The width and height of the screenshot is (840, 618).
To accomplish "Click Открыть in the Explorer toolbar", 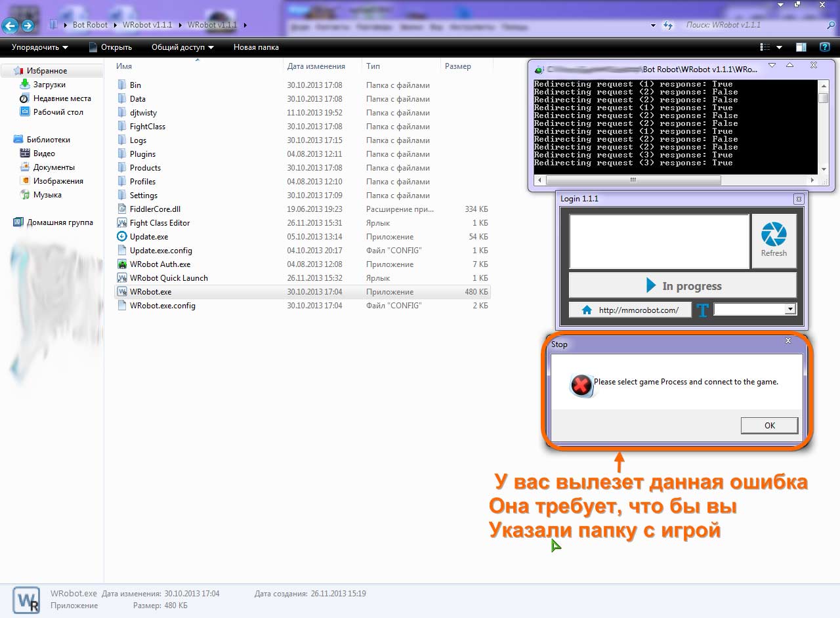I will [110, 47].
